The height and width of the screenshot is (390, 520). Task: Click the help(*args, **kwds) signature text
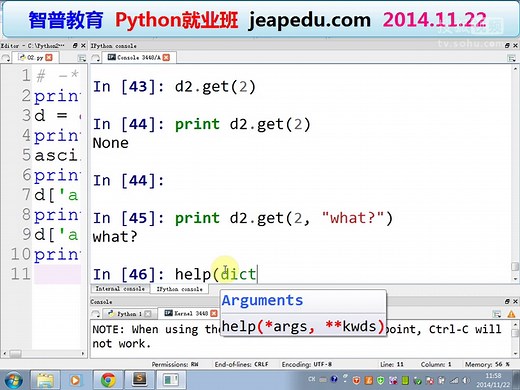[303, 326]
